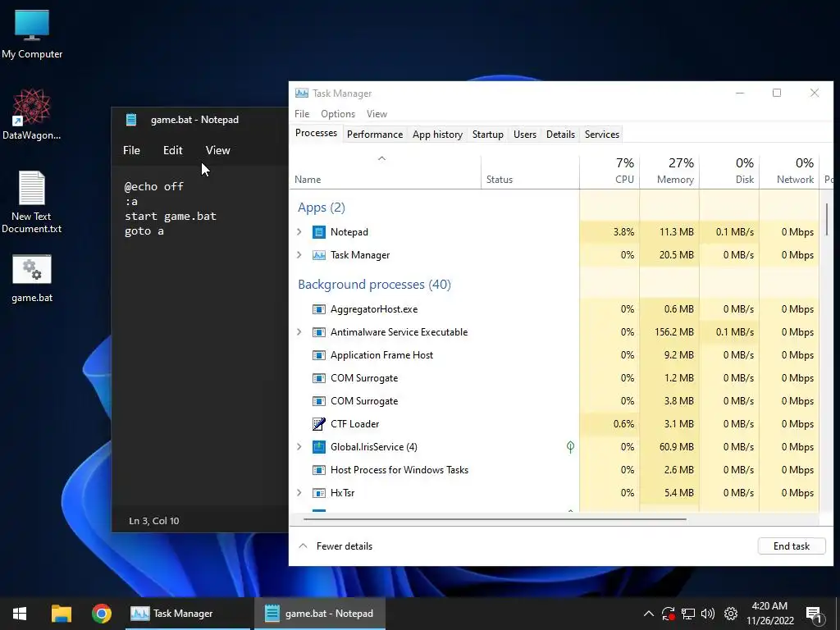This screenshot has height=630, width=840.
Task: Switch to the Details tab
Action: click(x=560, y=135)
